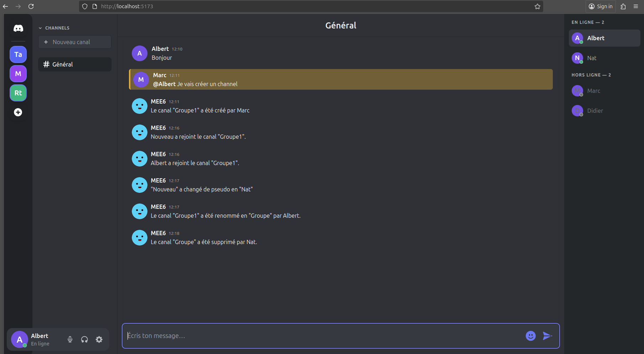The image size is (644, 354).
Task: Open the emoji picker
Action: click(x=530, y=336)
